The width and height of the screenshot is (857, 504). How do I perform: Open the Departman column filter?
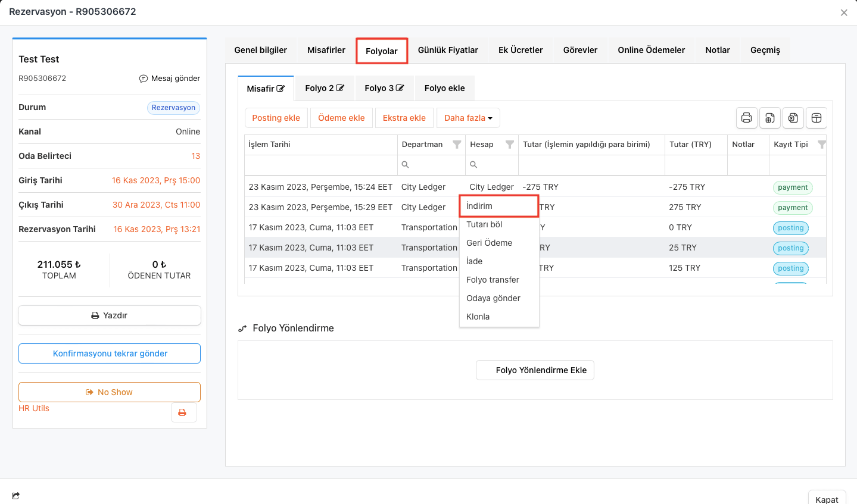(x=457, y=145)
